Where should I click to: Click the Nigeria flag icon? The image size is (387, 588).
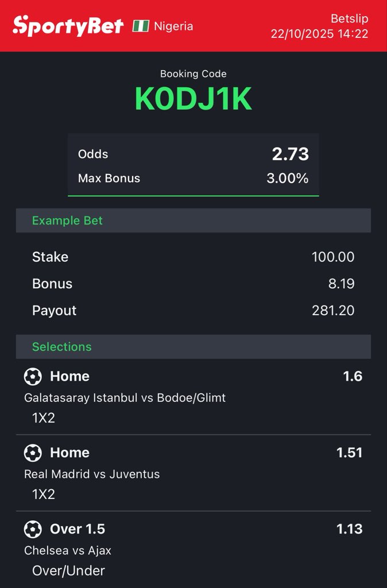pos(141,26)
